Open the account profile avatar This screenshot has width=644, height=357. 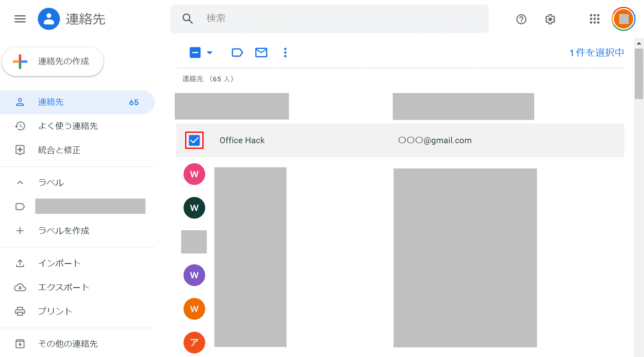(x=624, y=19)
